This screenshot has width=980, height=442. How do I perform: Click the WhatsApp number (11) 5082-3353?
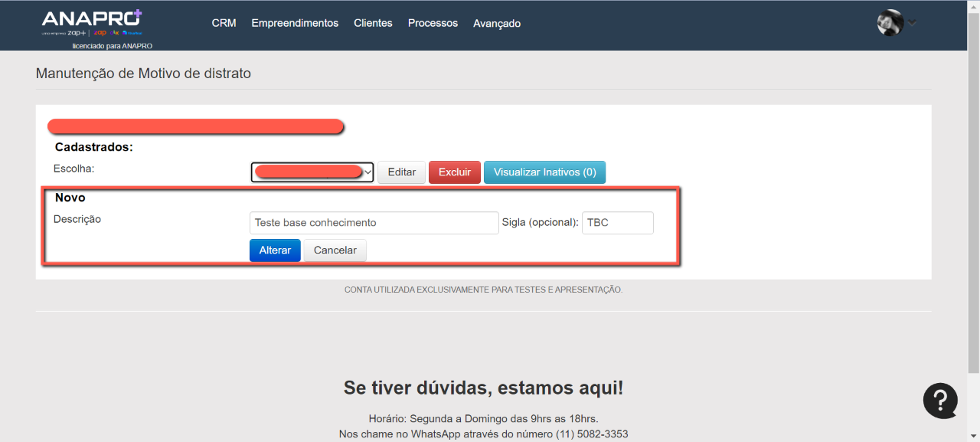pyautogui.click(x=592, y=434)
